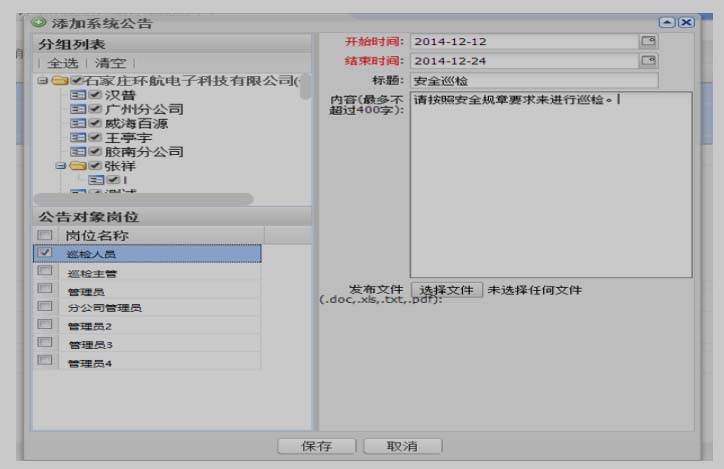Toggle the select-all checkbox beside 岗位名称 header
The image size is (724, 469).
point(45,235)
